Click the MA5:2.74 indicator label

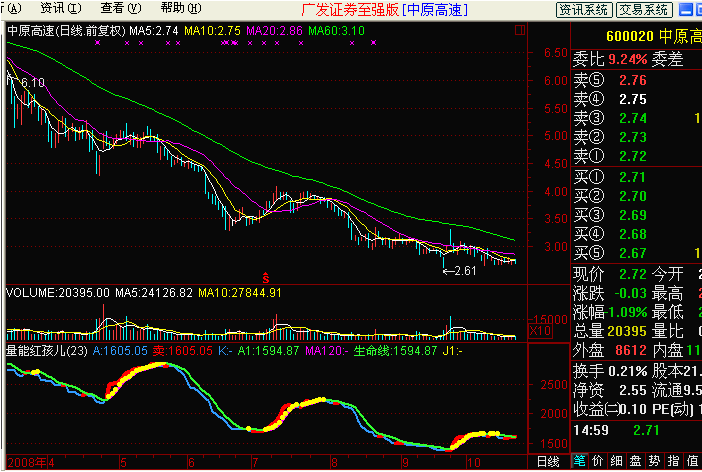pyautogui.click(x=154, y=31)
